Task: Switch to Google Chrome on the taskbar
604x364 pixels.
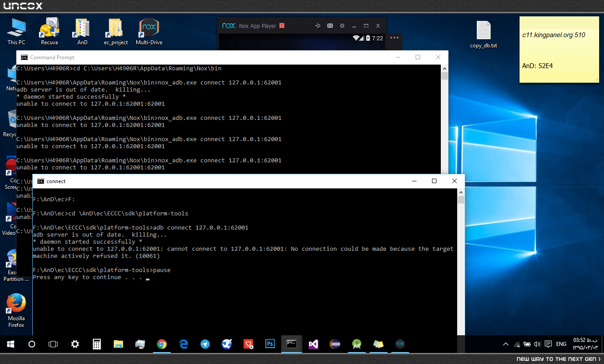Action: (162, 344)
